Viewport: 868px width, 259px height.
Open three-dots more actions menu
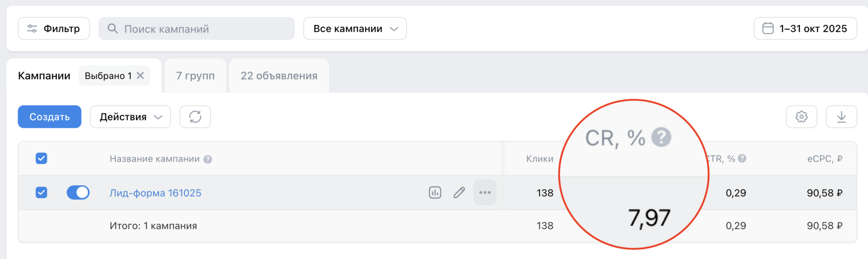click(x=485, y=193)
